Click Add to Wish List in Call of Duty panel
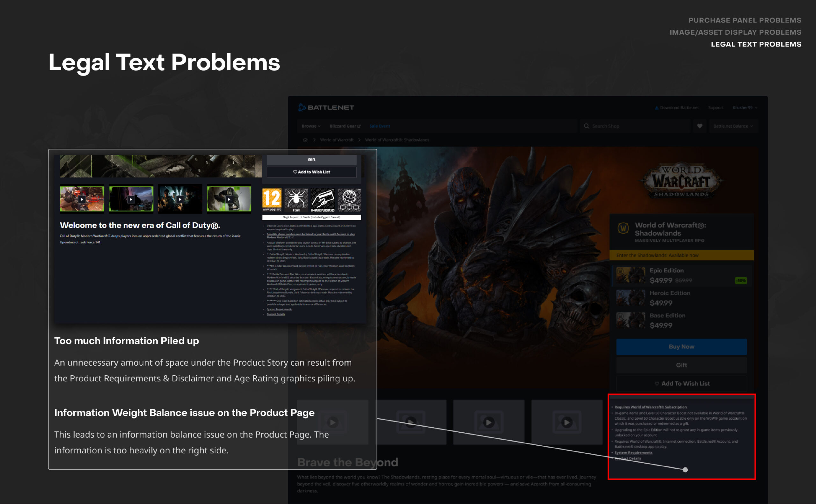This screenshot has width=816, height=504. [x=311, y=172]
